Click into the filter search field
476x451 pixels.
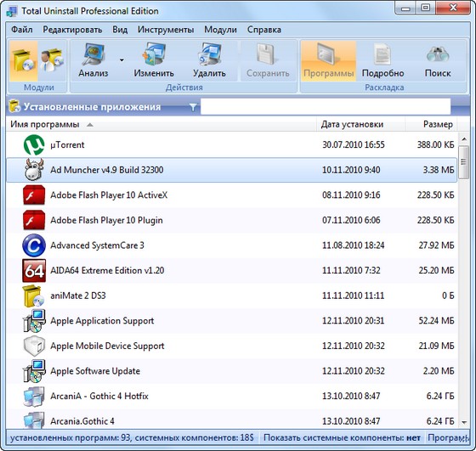(326, 106)
